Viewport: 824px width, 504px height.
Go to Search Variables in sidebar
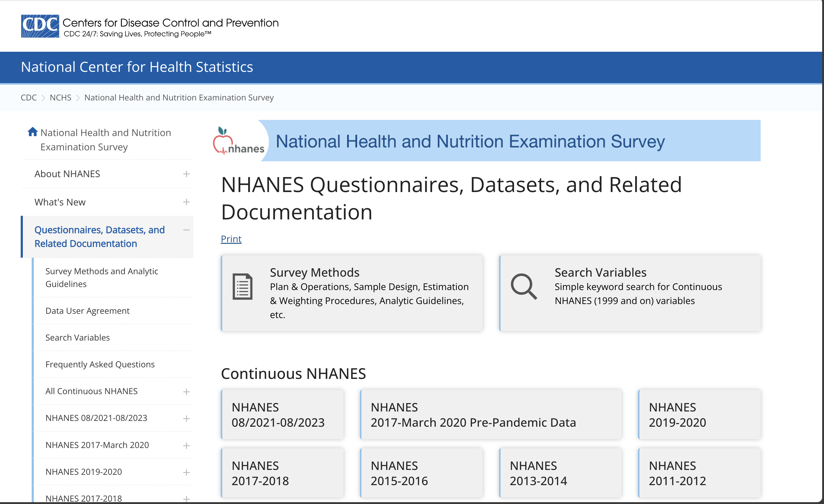point(78,338)
